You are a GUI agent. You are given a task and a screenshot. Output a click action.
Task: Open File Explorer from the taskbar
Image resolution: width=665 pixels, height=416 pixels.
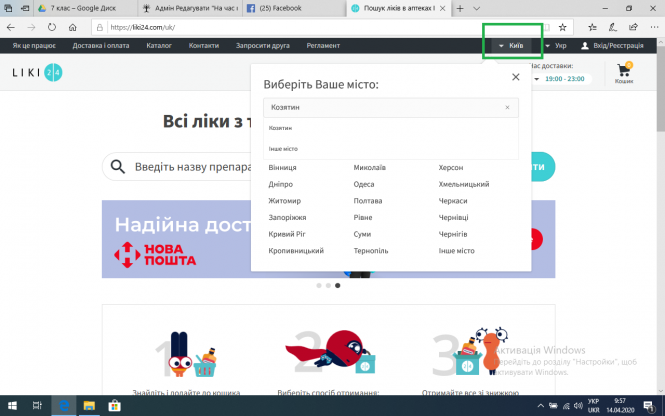click(88, 405)
